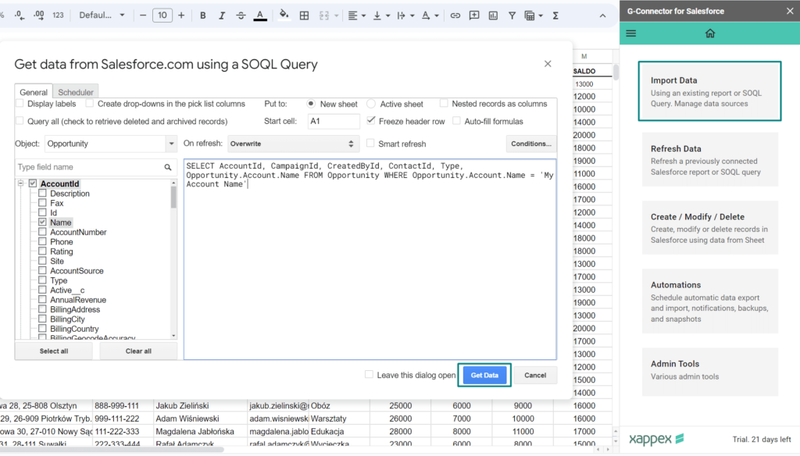Click the Start cell field with A1

pyautogui.click(x=334, y=121)
